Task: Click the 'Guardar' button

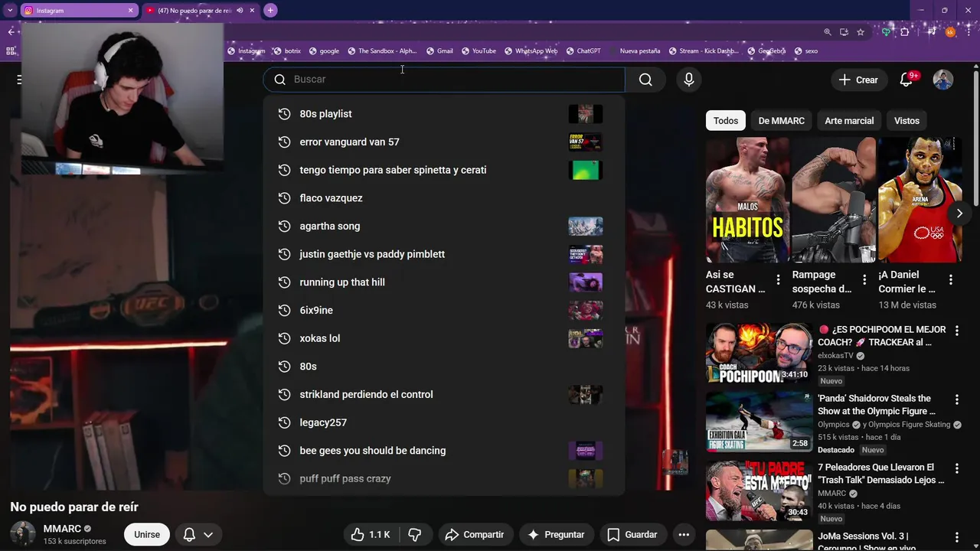Action: 632,535
